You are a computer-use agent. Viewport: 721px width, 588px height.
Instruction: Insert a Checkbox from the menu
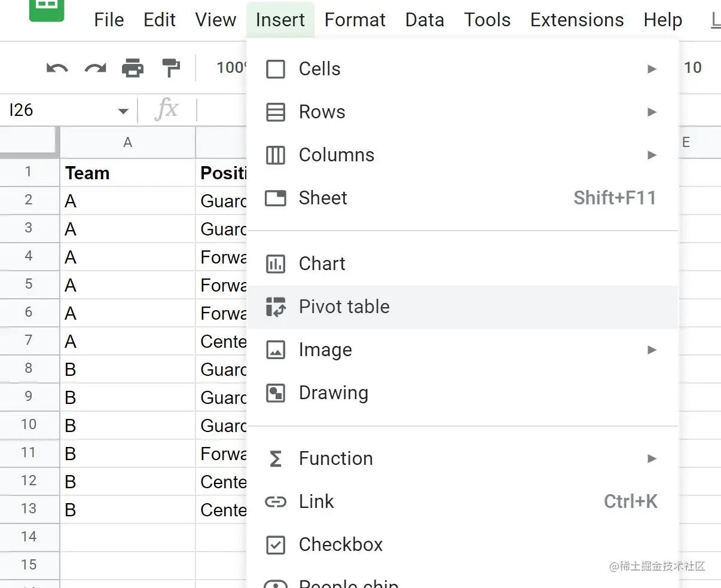pyautogui.click(x=341, y=544)
